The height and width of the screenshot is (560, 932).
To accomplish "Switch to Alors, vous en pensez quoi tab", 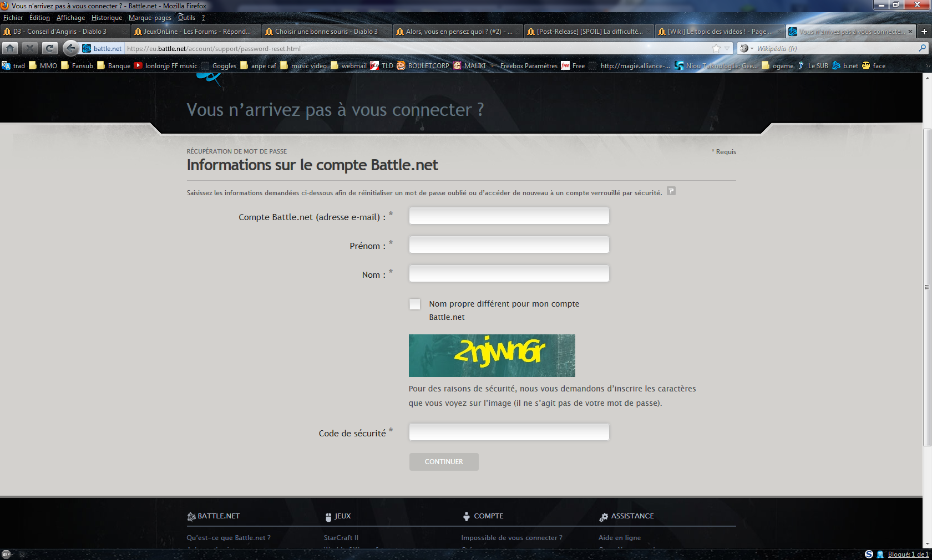I will (458, 32).
